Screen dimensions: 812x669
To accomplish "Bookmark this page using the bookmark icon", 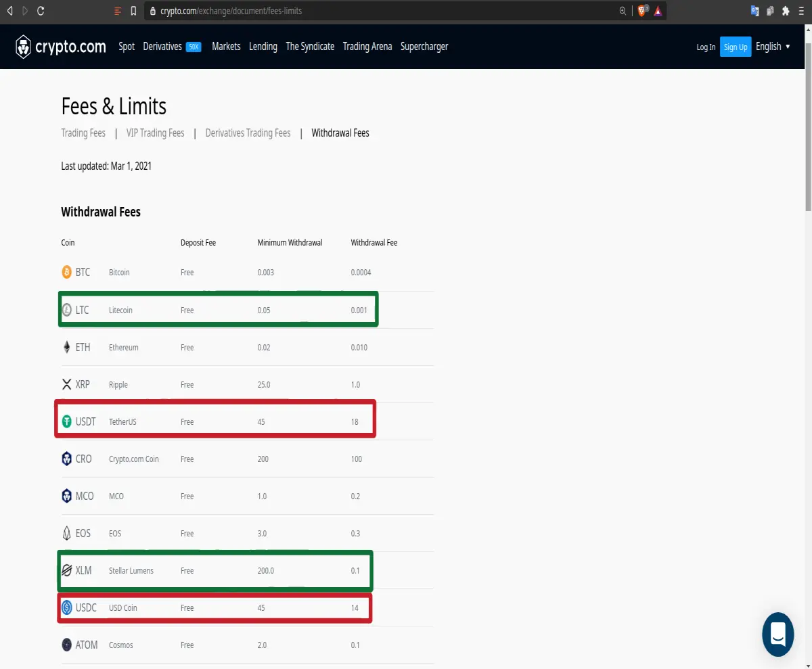I will (133, 11).
